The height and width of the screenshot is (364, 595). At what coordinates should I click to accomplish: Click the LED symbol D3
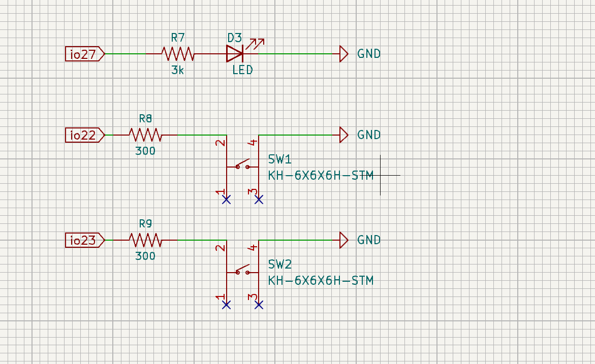(235, 52)
